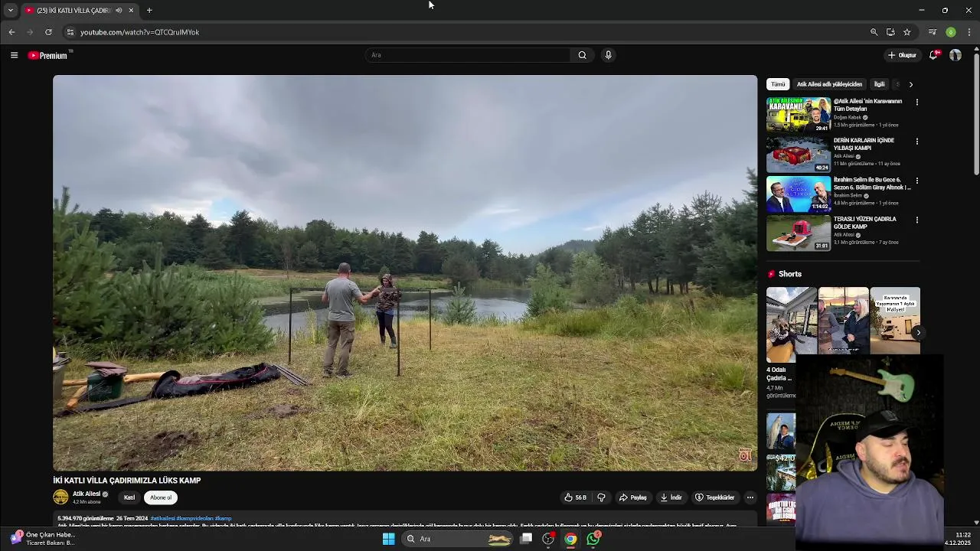The image size is (980, 551).
Task: Open Atik Ailesi channel name link
Action: [87, 494]
